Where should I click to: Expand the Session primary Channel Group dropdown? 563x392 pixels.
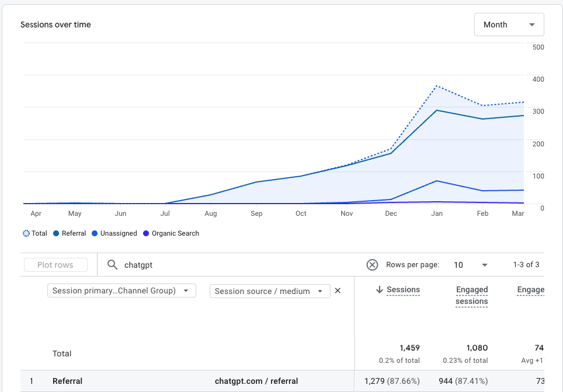121,290
